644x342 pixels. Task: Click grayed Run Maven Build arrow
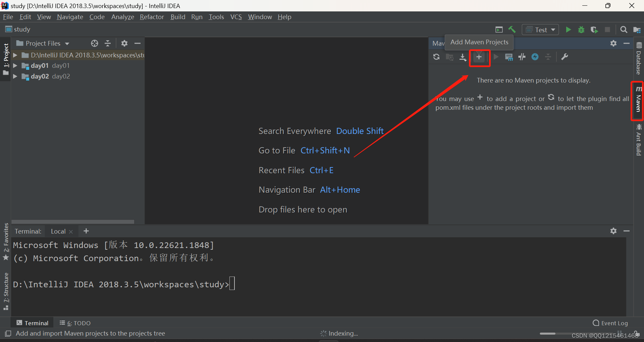(496, 57)
